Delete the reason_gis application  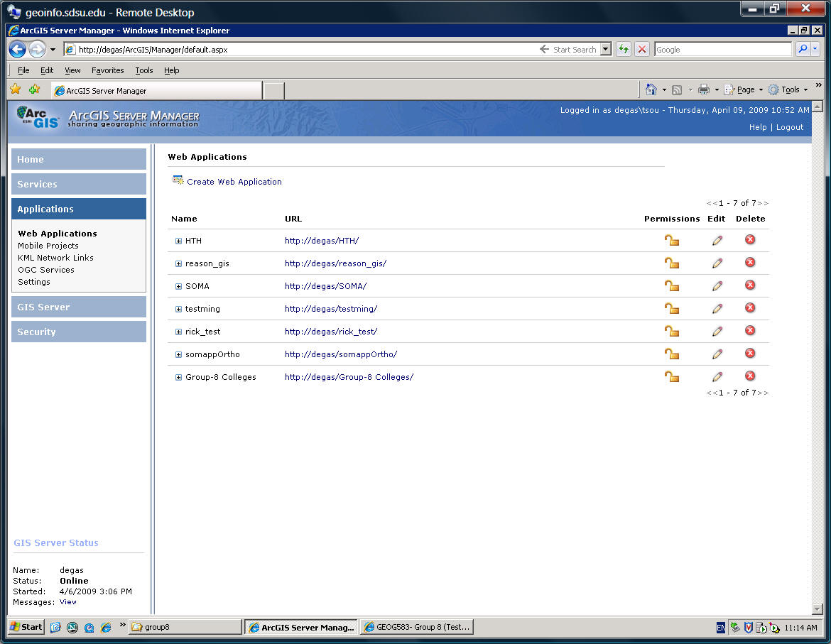point(750,262)
